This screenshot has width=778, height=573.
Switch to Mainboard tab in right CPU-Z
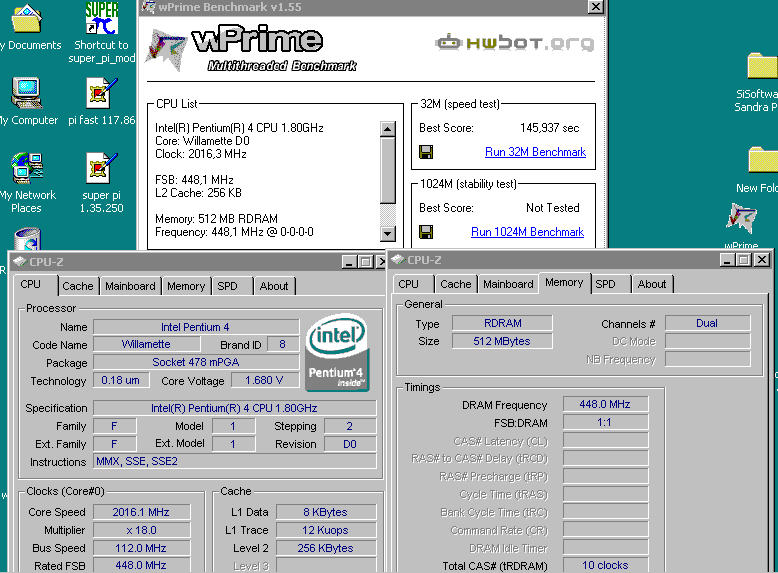click(508, 284)
